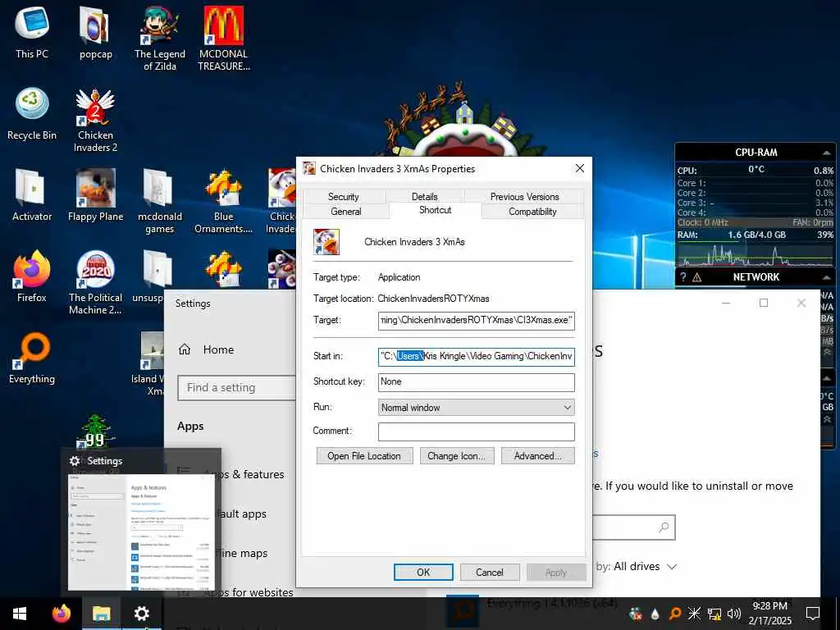Launch The Political Machine 2020 shortcut
Viewport: 840px width, 630px height.
point(95,282)
